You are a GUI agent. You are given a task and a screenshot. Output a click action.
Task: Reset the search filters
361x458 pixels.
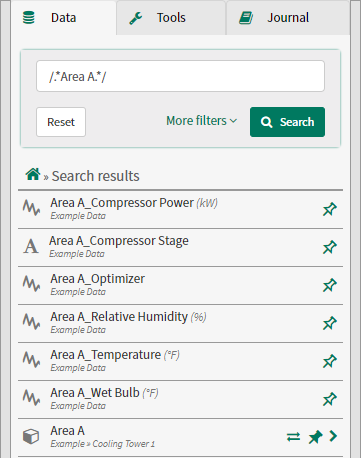tap(61, 122)
